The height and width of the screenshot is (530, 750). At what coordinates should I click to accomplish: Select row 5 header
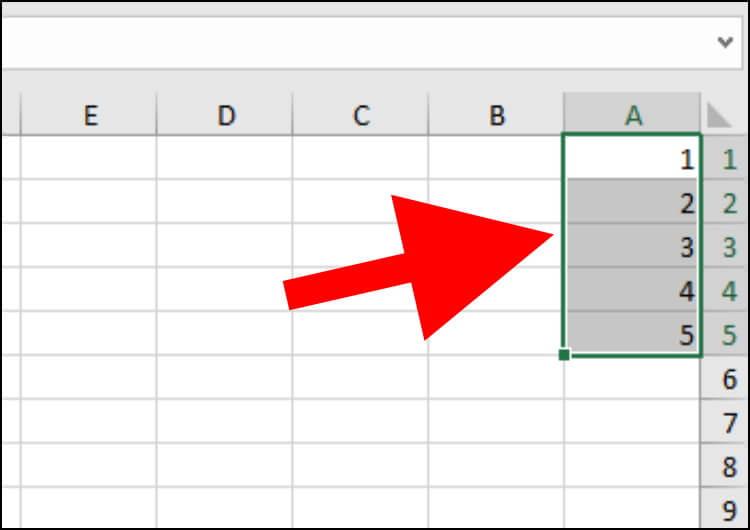[727, 334]
